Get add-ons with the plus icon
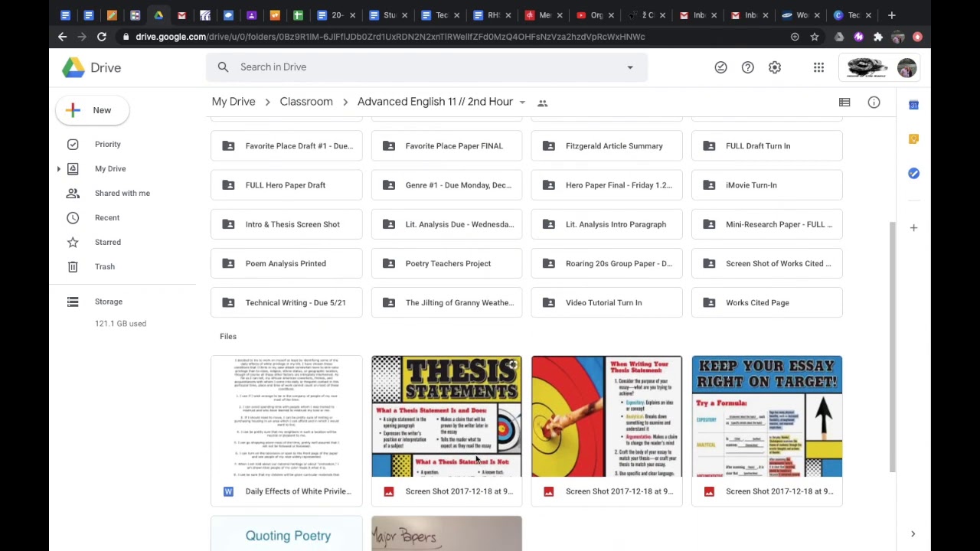Screen dimensions: 980x551 point(913,227)
